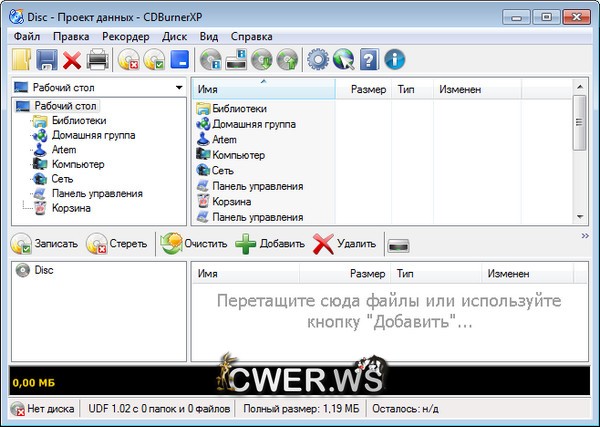
Task: Open the Файл menu
Action: (x=28, y=36)
